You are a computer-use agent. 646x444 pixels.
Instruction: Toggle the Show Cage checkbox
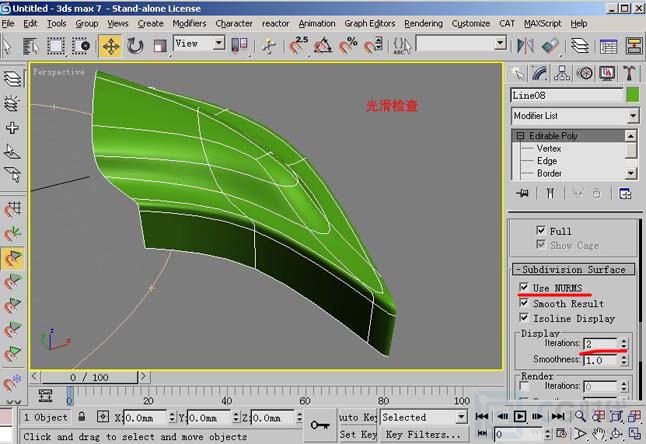tap(541, 244)
